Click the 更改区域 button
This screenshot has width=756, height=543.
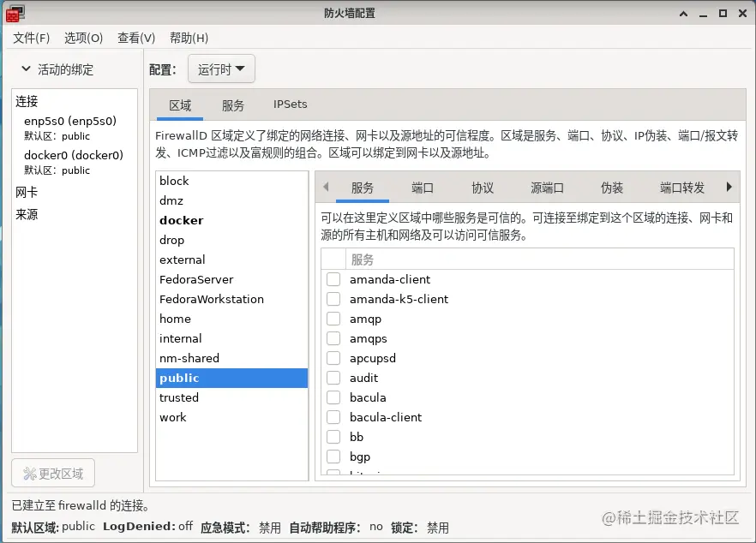53,474
